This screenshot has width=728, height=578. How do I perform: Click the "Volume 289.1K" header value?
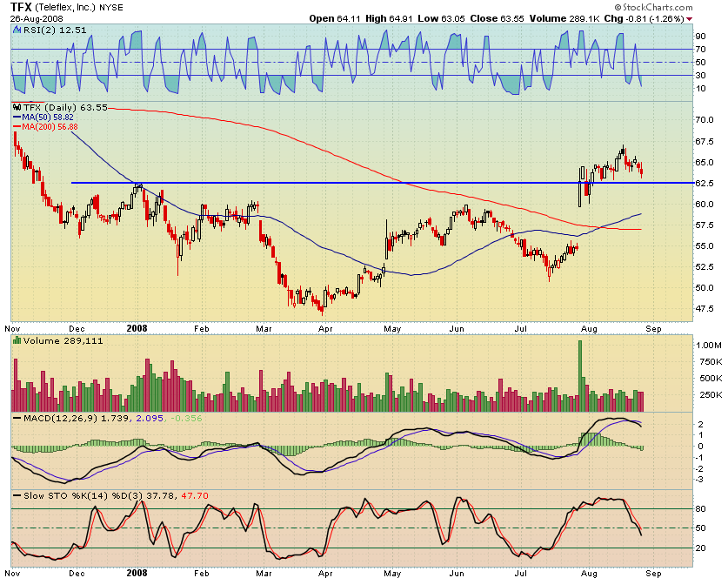(564, 18)
